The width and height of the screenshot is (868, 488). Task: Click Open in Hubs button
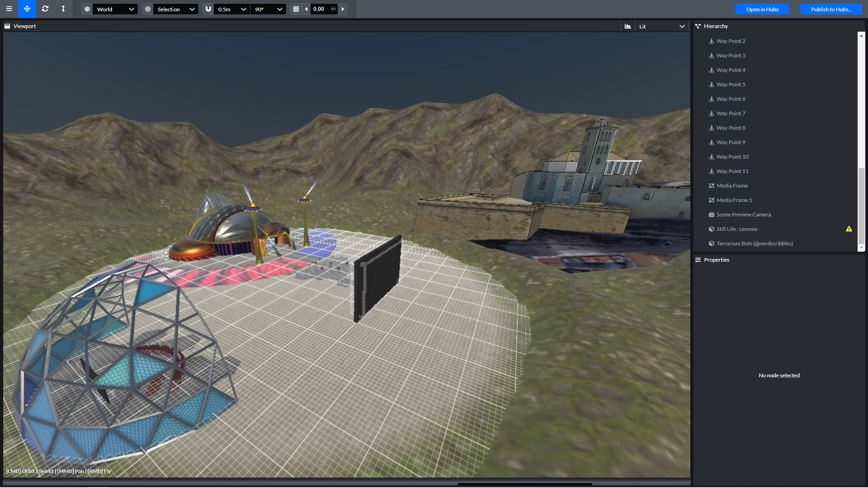[762, 9]
